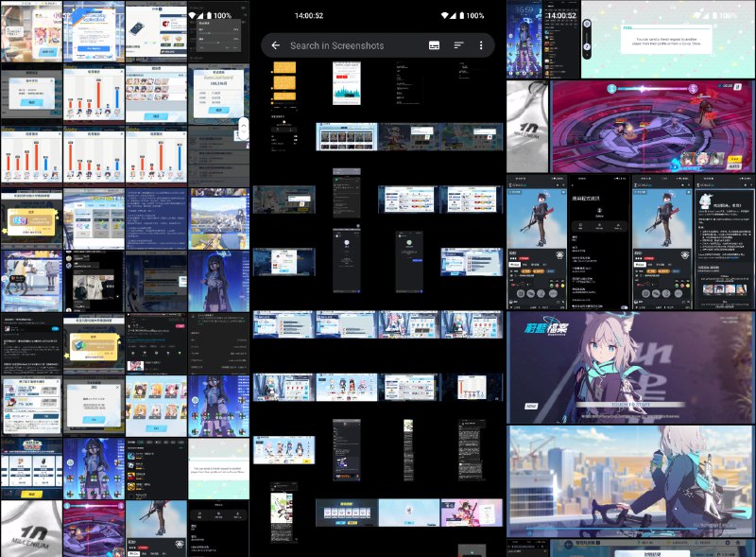Viewport: 756px width, 557px height.
Task: Switch the file view layout icon
Action: pyautogui.click(x=434, y=45)
